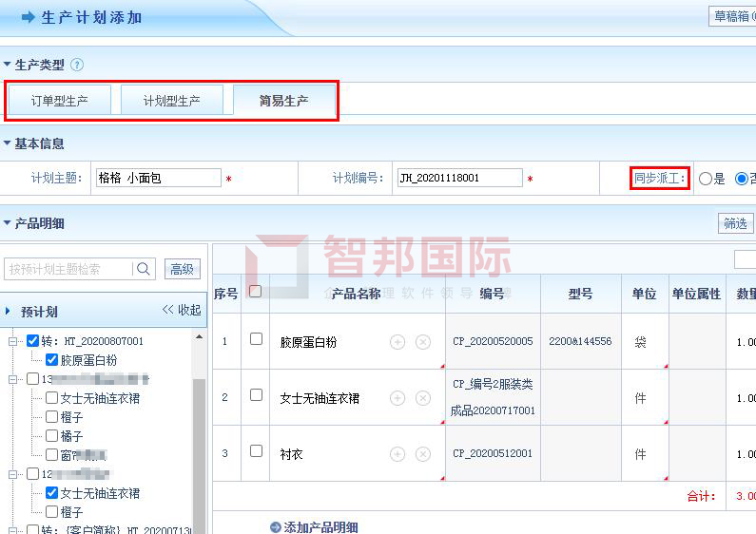Viewport: 756px width, 534px height.
Task: Click the 筛选 button
Action: click(735, 223)
